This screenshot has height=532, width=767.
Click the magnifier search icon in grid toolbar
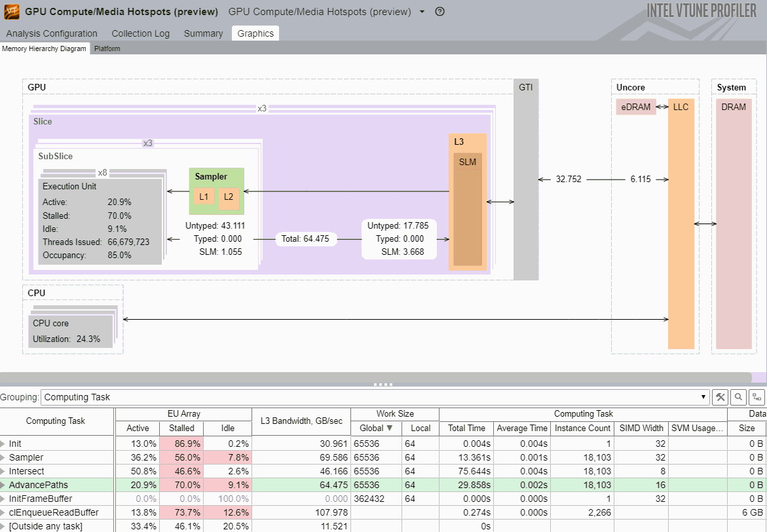pyautogui.click(x=738, y=397)
